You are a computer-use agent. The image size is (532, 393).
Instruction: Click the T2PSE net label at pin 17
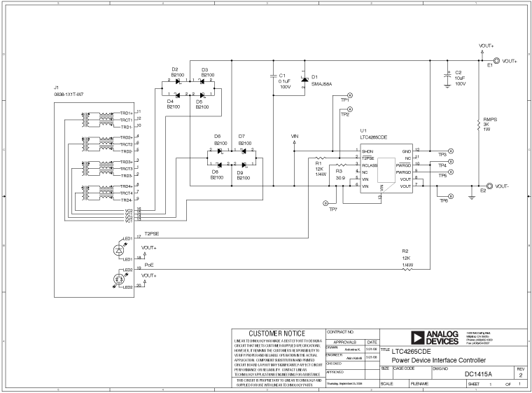pos(152,234)
